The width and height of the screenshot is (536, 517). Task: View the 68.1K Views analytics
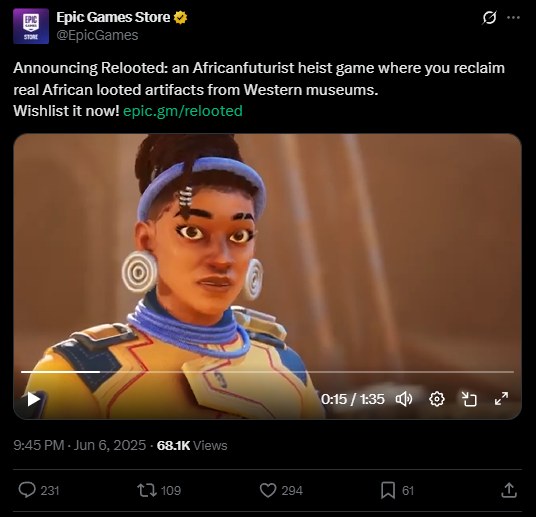[192, 445]
